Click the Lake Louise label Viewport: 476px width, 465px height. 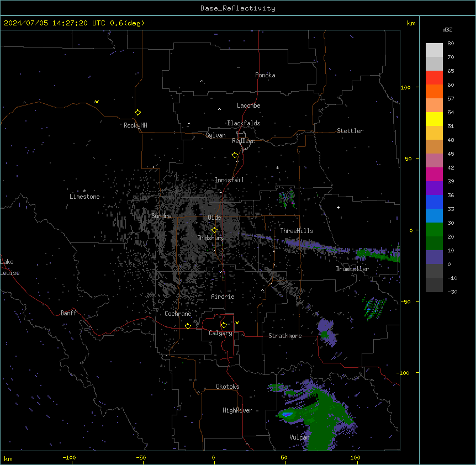[10, 267]
